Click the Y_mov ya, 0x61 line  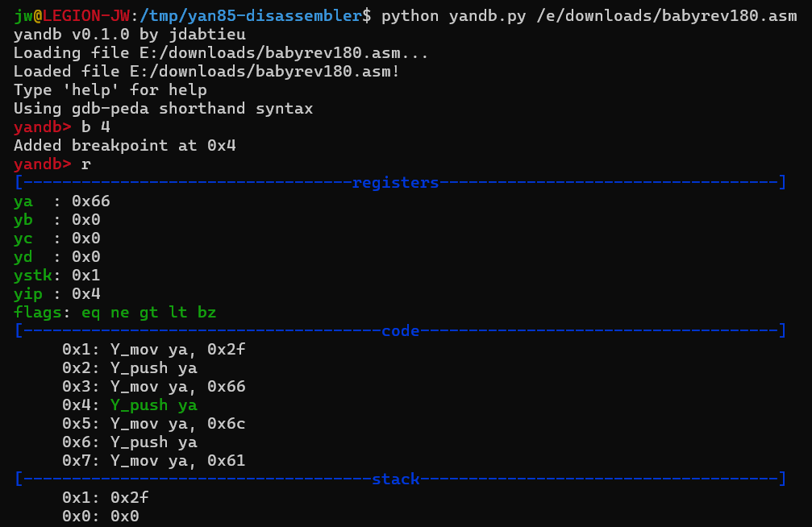click(x=153, y=460)
